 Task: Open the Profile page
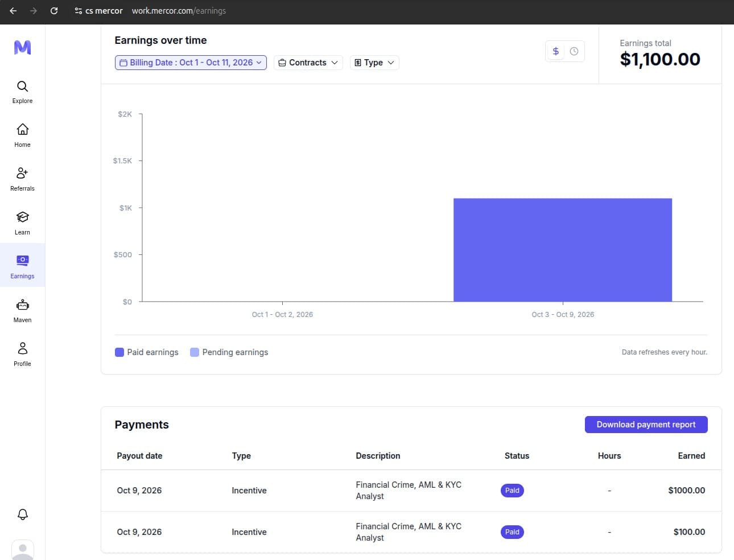[22, 355]
